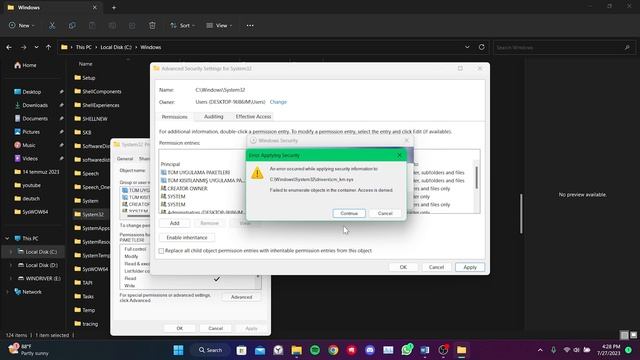Image resolution: width=640 pixels, height=360 pixels.
Task: Click the Change owner link
Action: (x=278, y=102)
